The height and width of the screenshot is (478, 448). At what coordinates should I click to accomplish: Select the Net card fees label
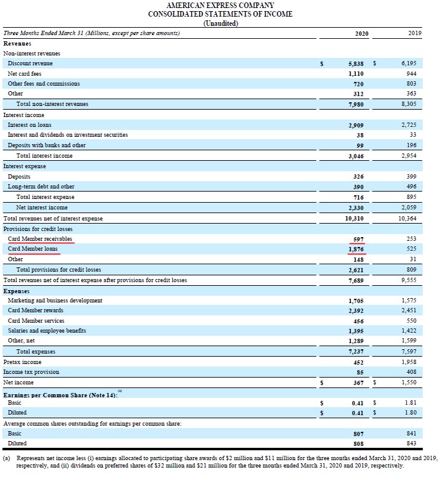click(25, 73)
